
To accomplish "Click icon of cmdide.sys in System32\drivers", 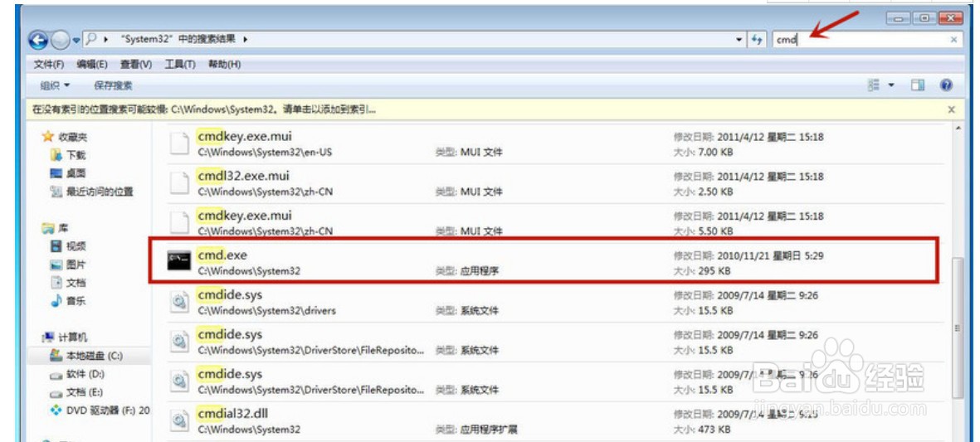I will [x=178, y=301].
